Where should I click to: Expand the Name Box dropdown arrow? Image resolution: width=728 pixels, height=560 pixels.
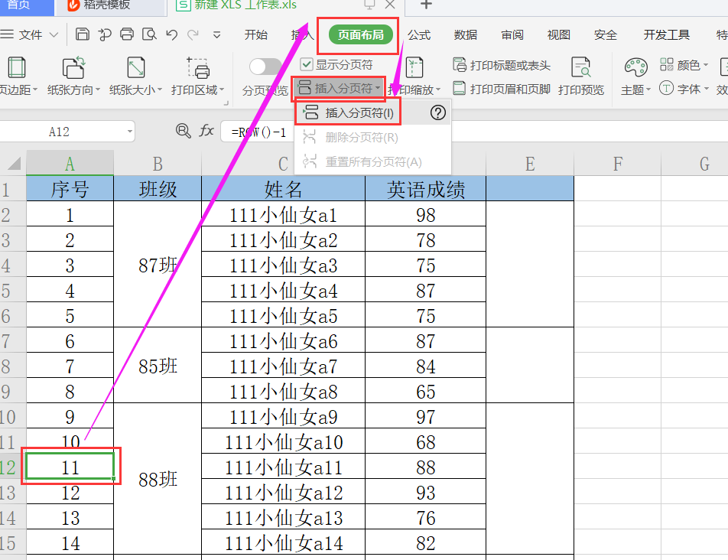(x=129, y=132)
